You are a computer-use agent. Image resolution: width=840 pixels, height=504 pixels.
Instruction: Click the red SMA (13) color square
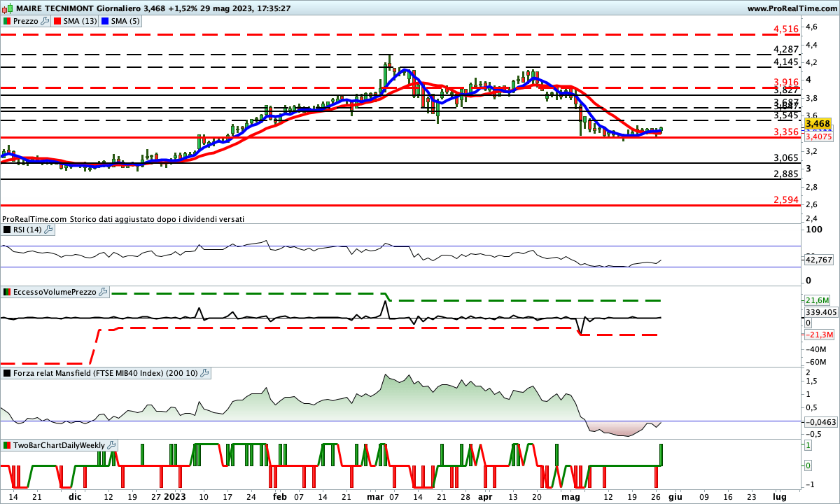click(x=57, y=21)
